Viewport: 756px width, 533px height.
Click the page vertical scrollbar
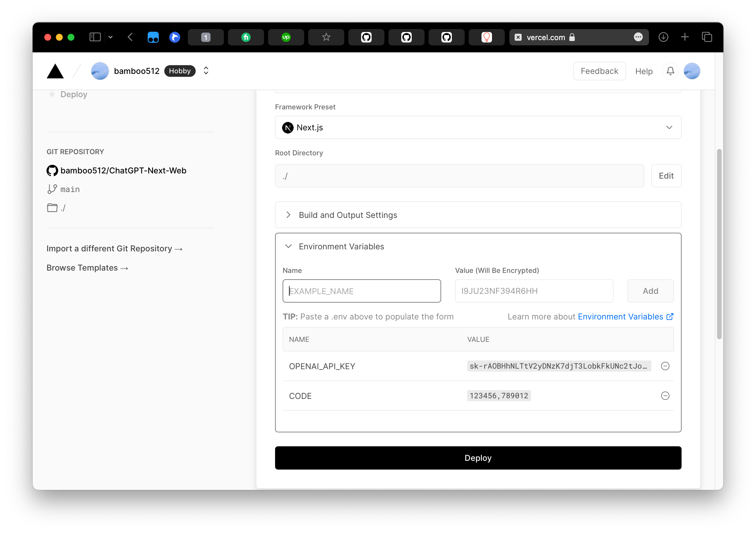719,244
